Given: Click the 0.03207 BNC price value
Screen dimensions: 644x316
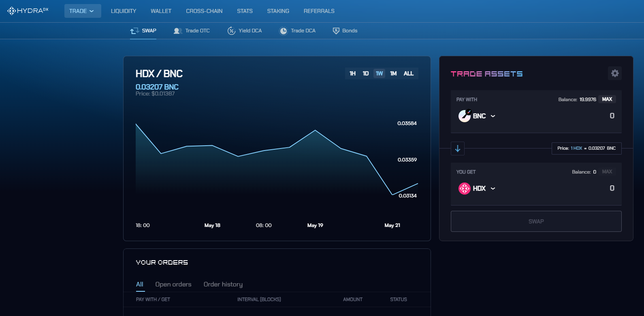Looking at the screenshot, I should pyautogui.click(x=157, y=87).
